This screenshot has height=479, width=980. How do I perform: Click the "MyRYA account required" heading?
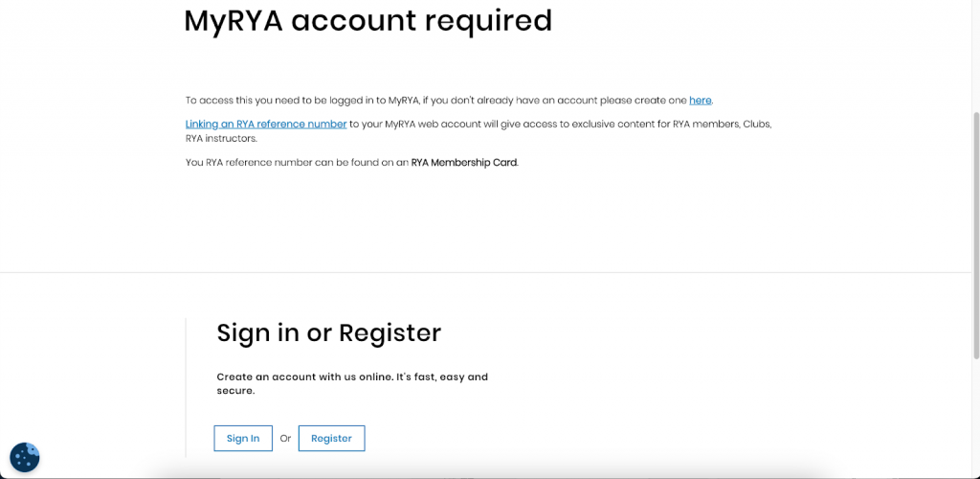tap(367, 20)
